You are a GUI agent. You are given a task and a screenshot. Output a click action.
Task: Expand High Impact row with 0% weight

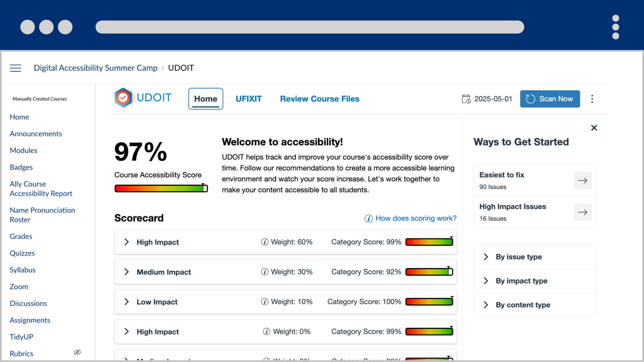tap(126, 331)
